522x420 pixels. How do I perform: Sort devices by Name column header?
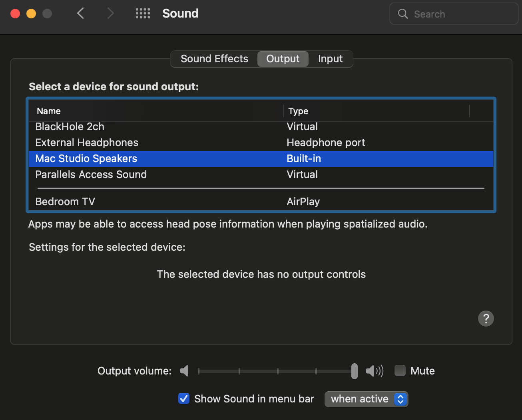point(49,111)
